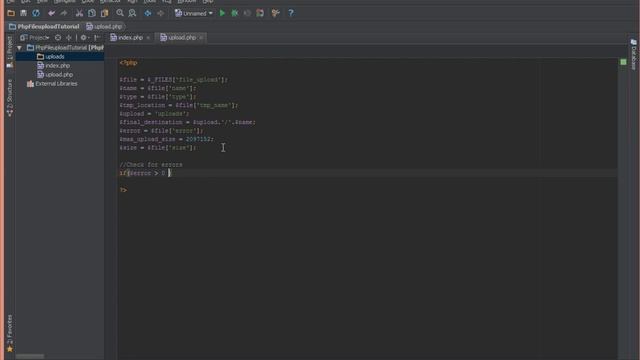Screen dimensions: 640x360
Task: Click the Undo arrow icon
Action: pyautogui.click(x=51, y=13)
